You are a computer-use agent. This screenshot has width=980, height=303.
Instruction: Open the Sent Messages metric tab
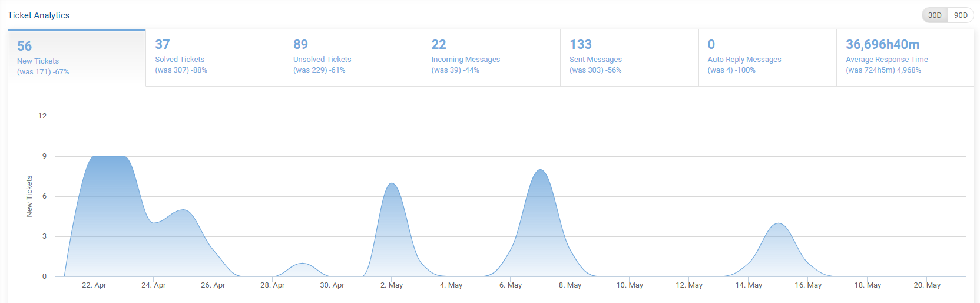pos(629,58)
